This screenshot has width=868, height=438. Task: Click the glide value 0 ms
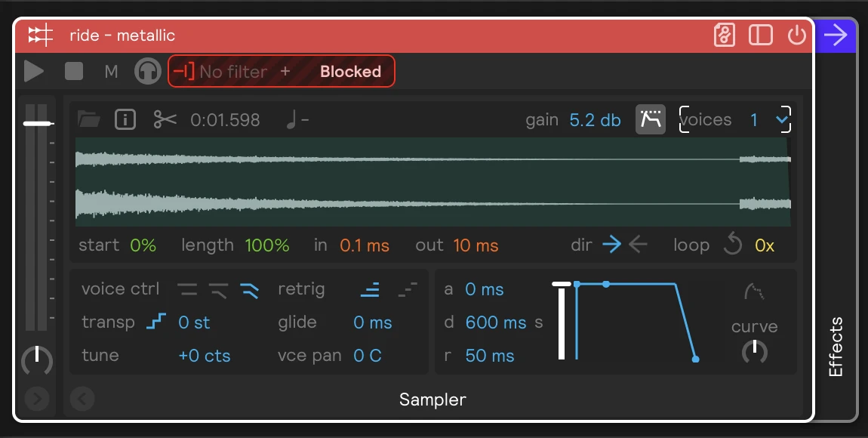[x=373, y=322]
